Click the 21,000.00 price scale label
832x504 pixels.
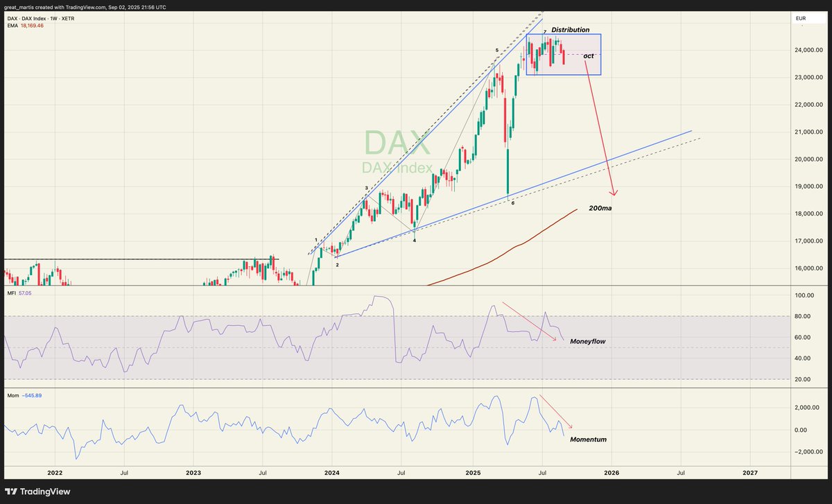coord(808,132)
